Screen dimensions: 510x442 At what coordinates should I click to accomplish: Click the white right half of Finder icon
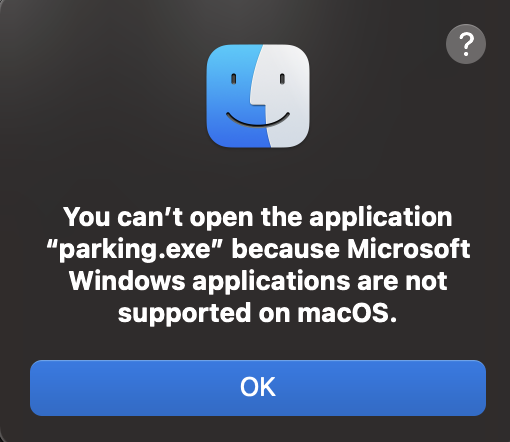pyautogui.click(x=287, y=97)
